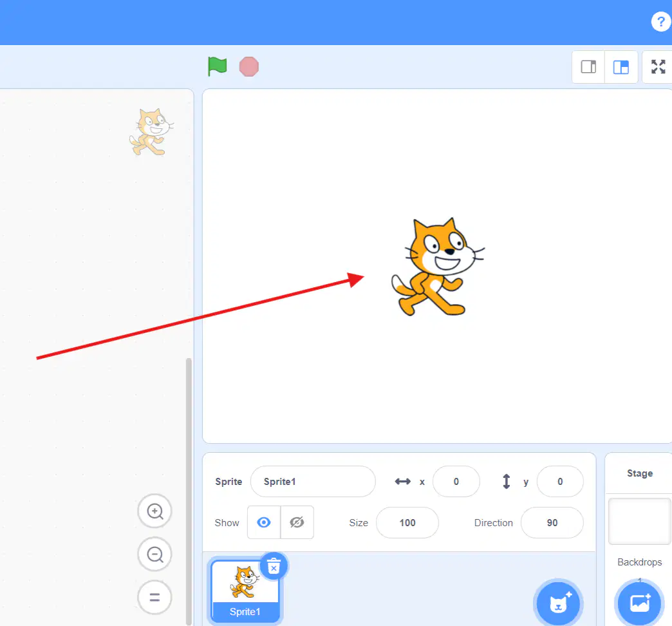Click the green flag to run project

tap(218, 66)
